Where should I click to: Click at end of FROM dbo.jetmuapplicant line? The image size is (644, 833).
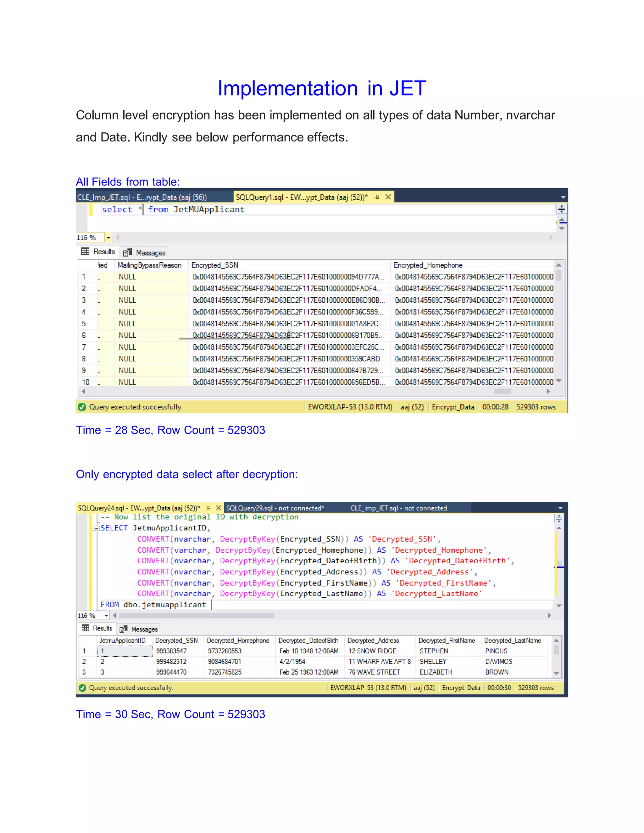click(211, 604)
